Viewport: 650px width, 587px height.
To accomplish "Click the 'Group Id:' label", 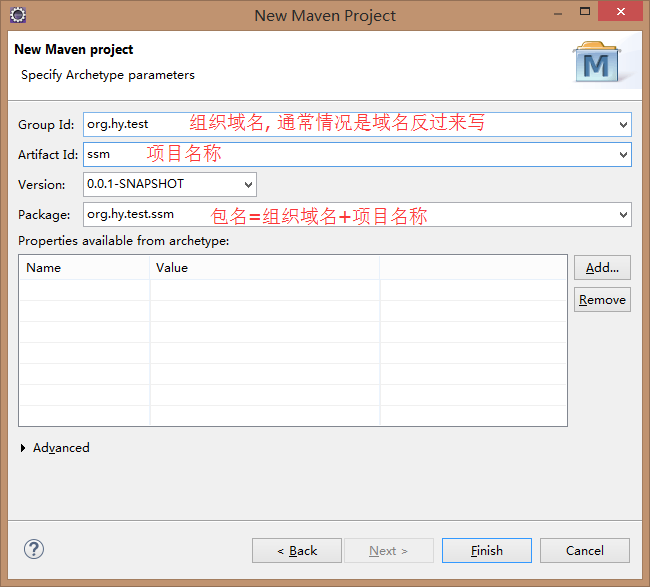I will click(x=46, y=124).
